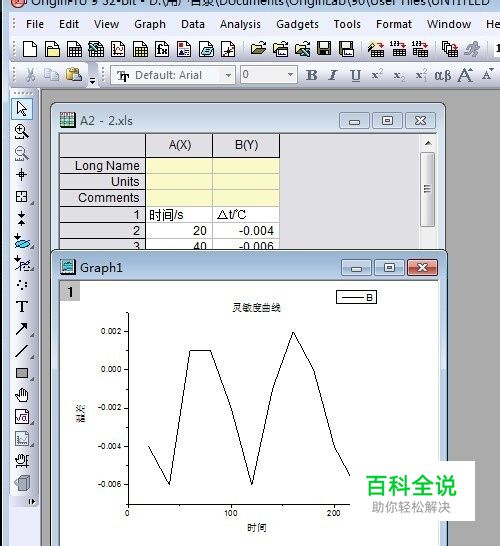
Task: Open the File menu
Action: [35, 24]
